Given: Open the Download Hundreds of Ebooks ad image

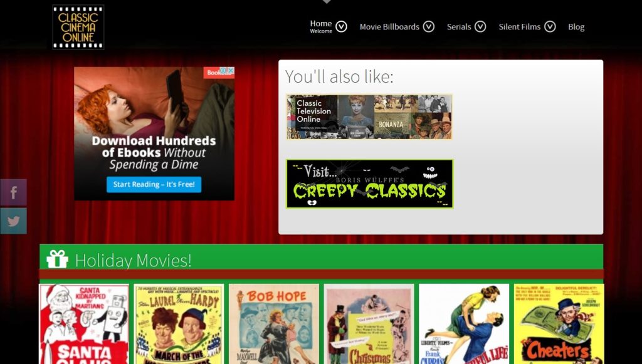Looking at the screenshot, I should [x=154, y=133].
